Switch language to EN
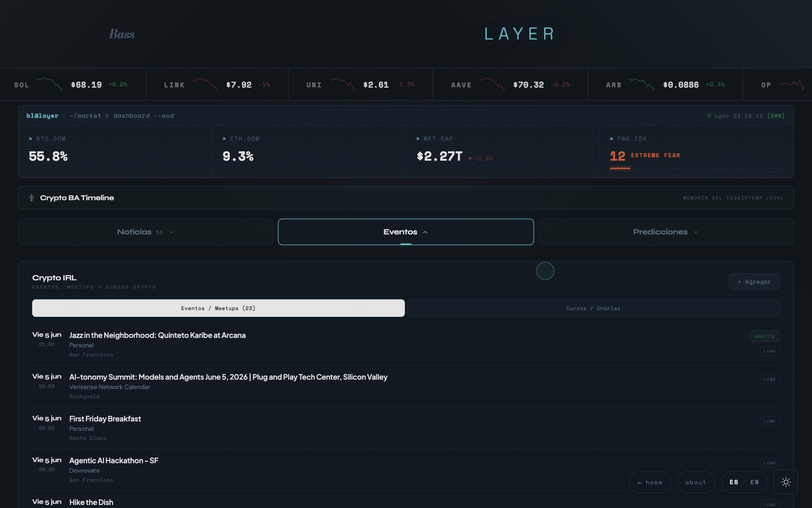812x508 pixels. [754, 482]
